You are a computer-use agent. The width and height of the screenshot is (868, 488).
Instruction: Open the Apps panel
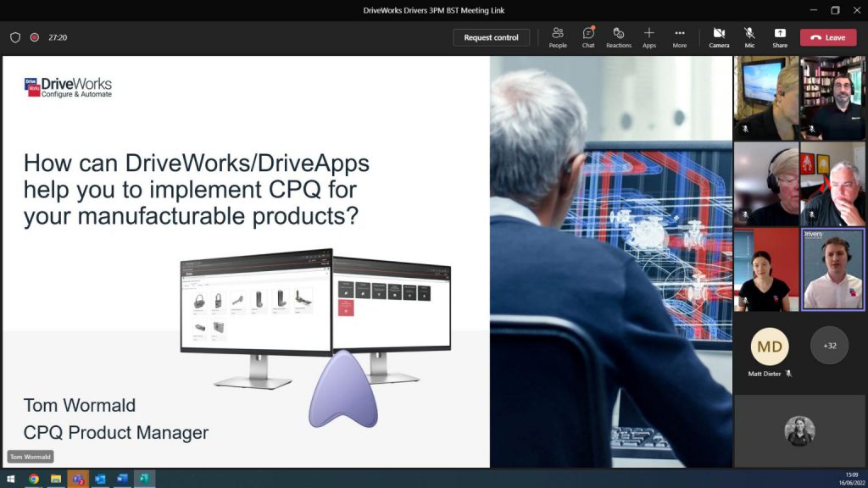point(648,37)
